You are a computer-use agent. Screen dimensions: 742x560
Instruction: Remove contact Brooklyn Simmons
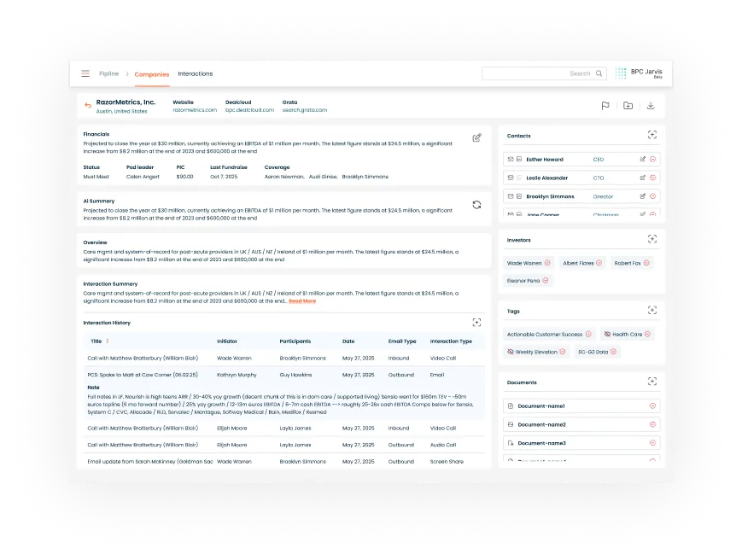652,195
